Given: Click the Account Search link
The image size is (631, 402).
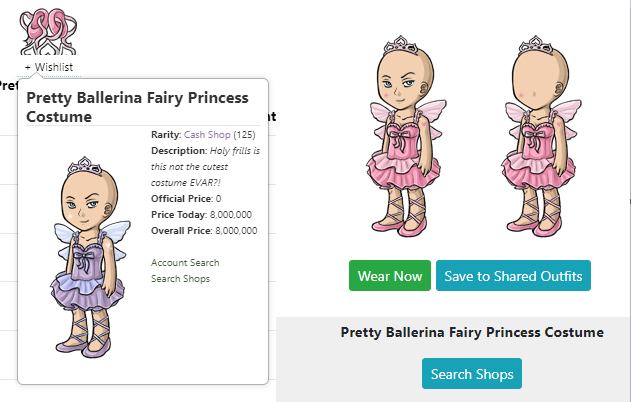Looking at the screenshot, I should 185,263.
